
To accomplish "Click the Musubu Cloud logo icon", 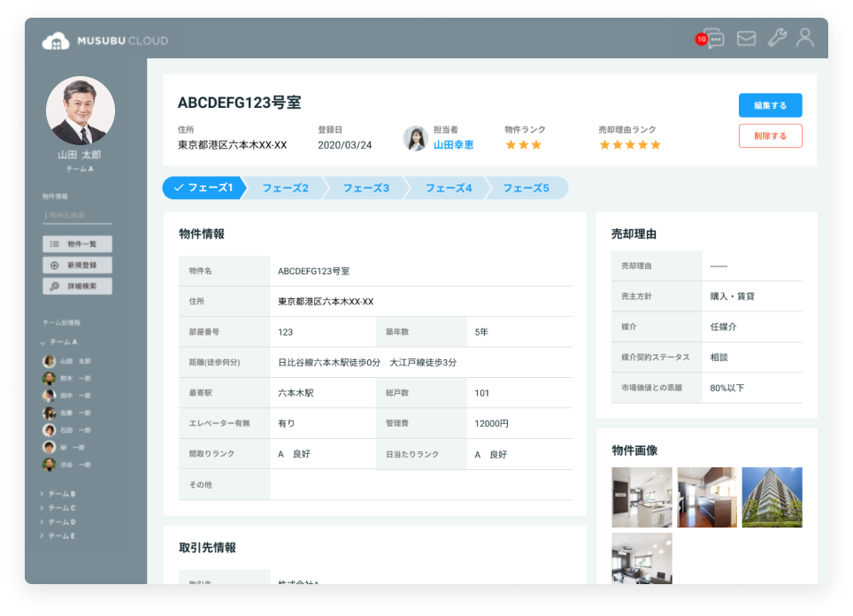I will 56,41.
